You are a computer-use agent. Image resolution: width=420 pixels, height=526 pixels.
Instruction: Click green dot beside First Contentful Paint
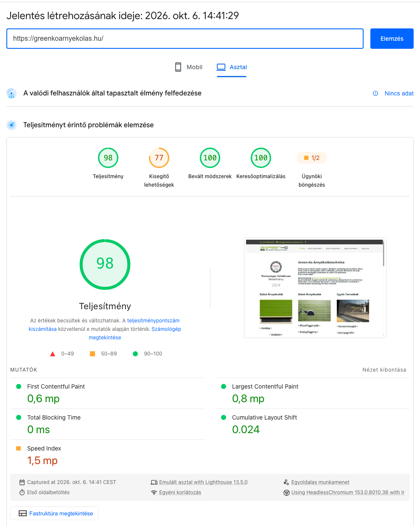tap(19, 386)
